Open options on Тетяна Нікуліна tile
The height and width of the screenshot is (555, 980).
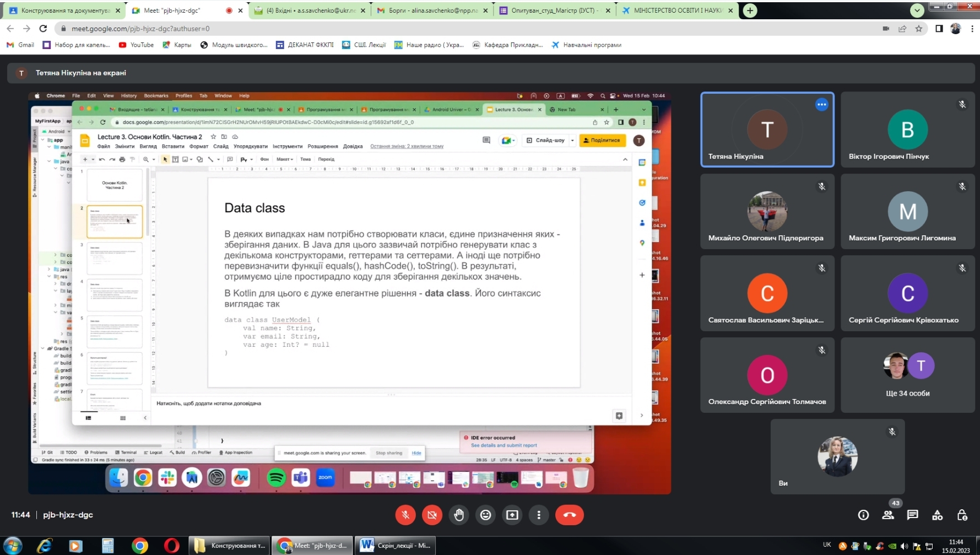(822, 104)
